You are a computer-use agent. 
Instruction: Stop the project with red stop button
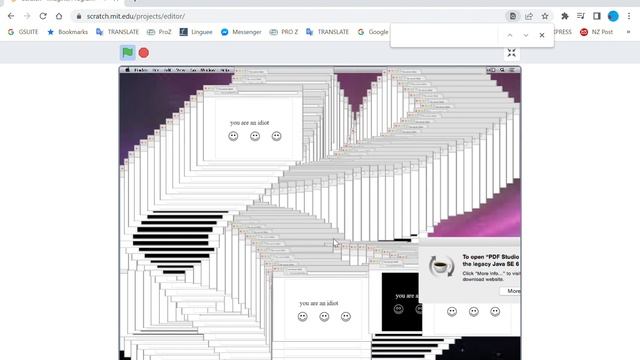(144, 53)
